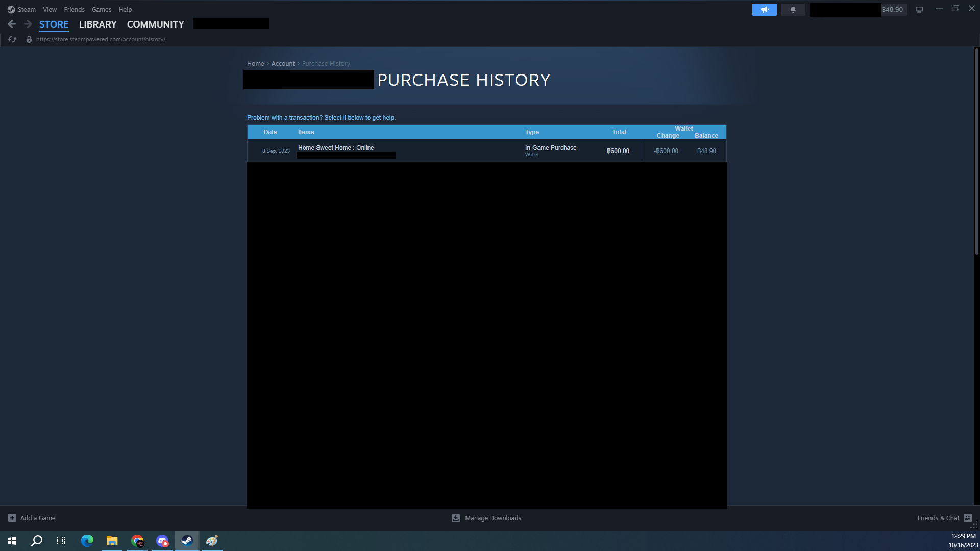Select the Home Sweet Home : Online transaction

point(336,148)
